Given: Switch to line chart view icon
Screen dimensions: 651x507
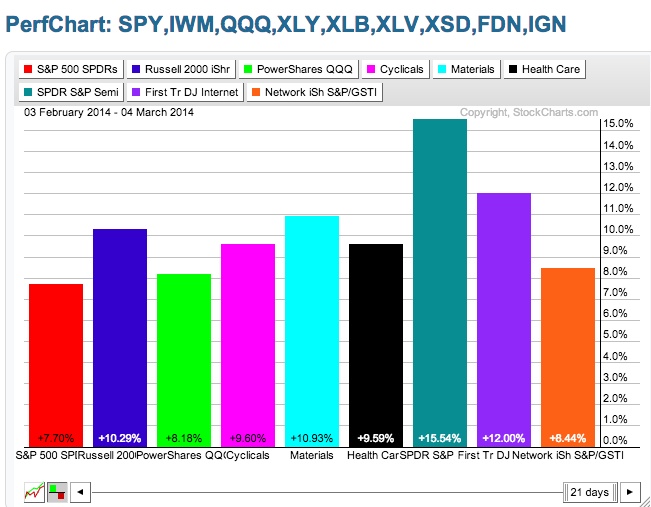Looking at the screenshot, I should click(x=34, y=492).
